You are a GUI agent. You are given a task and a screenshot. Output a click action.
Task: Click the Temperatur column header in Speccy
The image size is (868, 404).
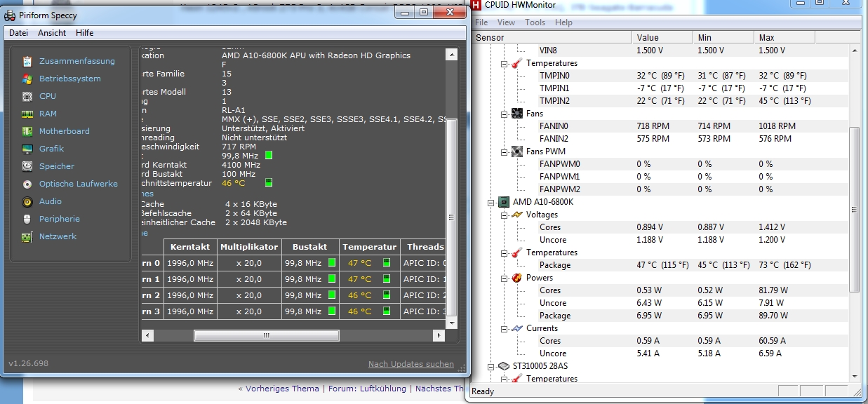(370, 247)
